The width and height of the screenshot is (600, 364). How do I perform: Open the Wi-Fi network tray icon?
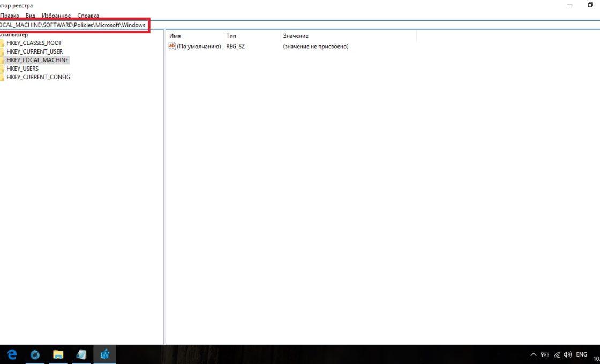tap(557, 355)
